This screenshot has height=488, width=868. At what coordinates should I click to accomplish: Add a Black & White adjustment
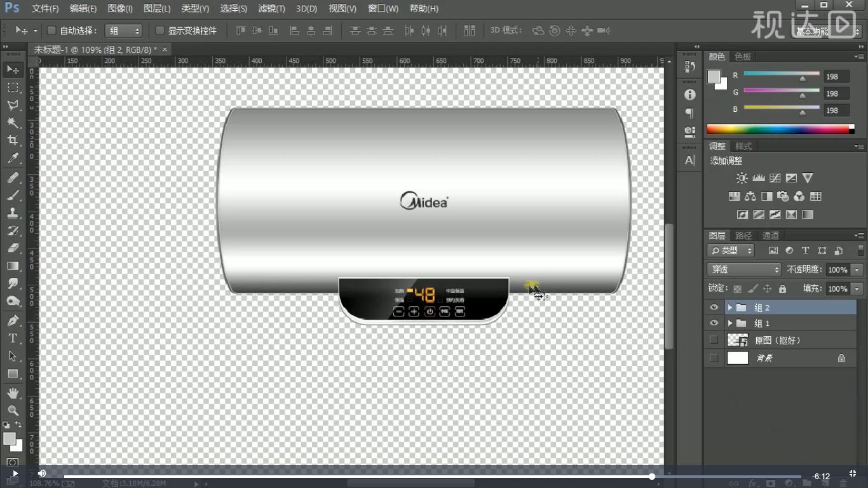pos(767,196)
